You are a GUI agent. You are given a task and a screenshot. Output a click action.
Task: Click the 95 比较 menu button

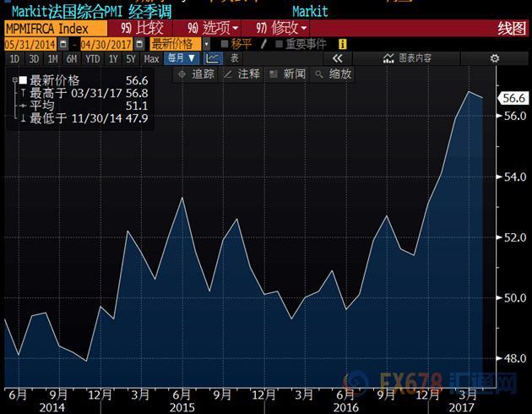click(142, 28)
